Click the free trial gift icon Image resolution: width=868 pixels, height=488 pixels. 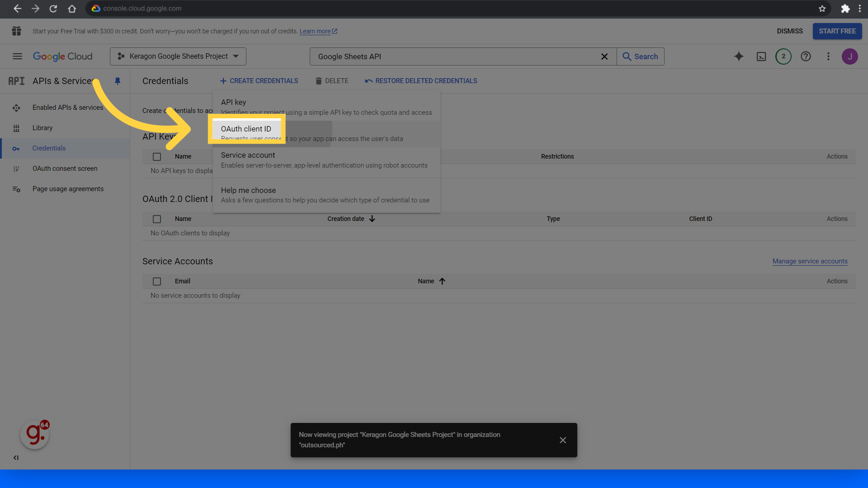click(17, 31)
